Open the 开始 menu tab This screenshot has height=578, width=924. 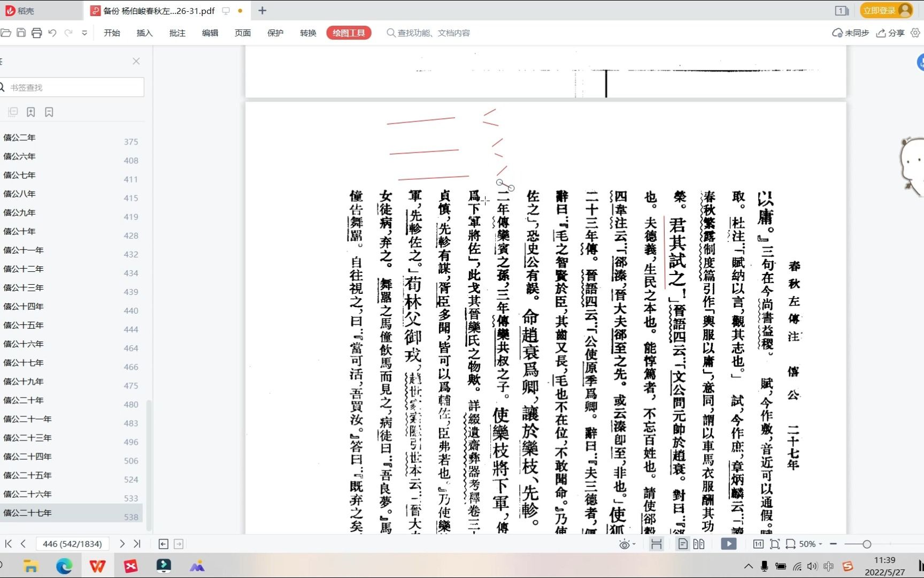(x=112, y=33)
